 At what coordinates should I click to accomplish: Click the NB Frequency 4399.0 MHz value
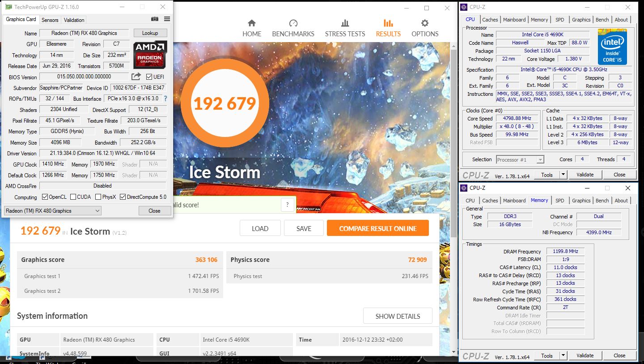pyautogui.click(x=599, y=232)
